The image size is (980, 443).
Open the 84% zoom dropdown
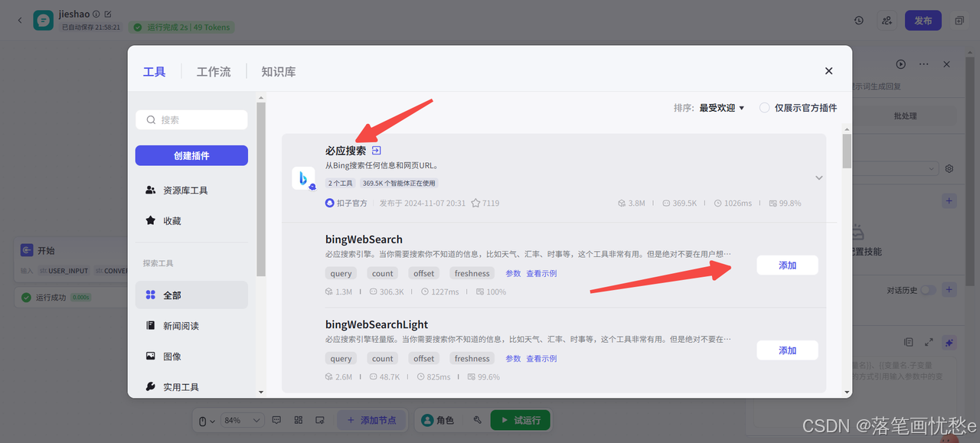coord(242,420)
